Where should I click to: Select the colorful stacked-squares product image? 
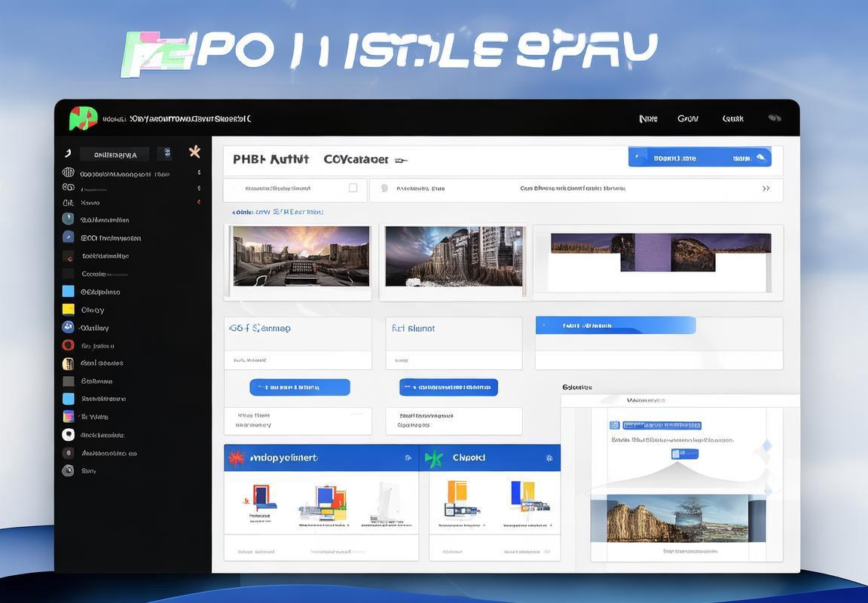[x=325, y=504]
